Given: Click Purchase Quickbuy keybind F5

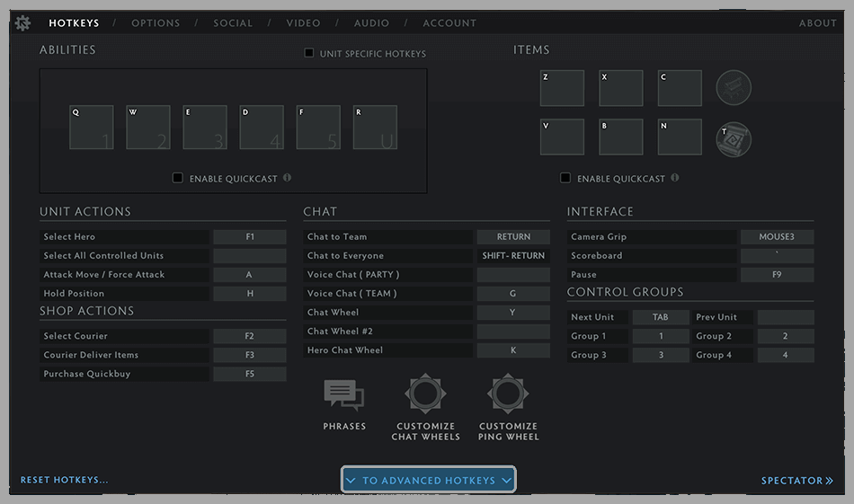Looking at the screenshot, I should point(250,374).
